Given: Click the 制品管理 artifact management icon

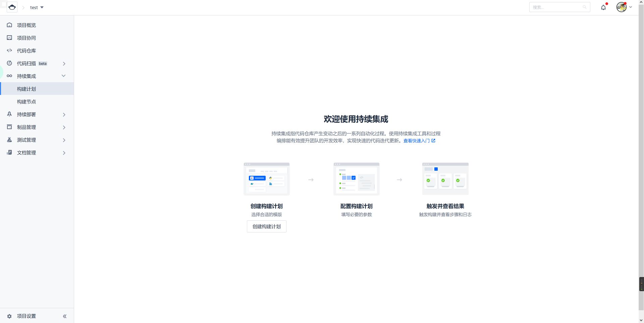Looking at the screenshot, I should (9, 127).
